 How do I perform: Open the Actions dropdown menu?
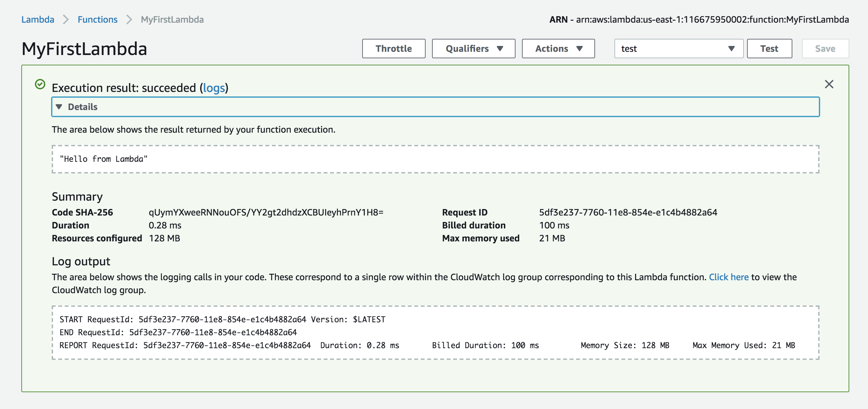[558, 49]
